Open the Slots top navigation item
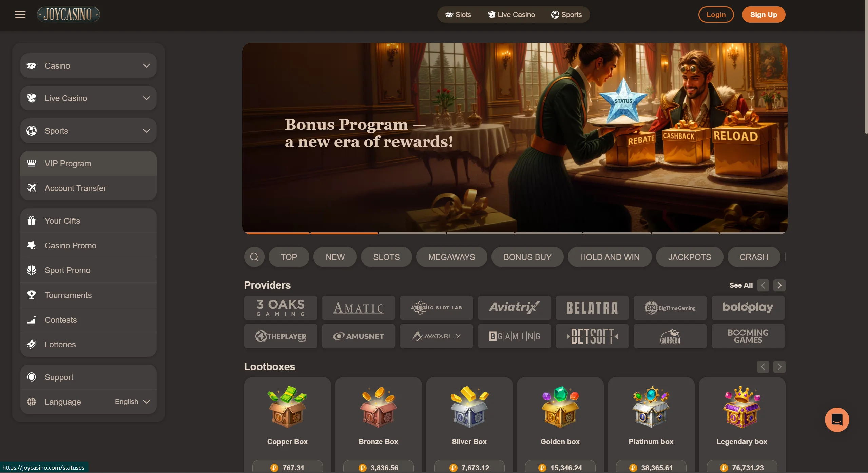 coord(458,15)
